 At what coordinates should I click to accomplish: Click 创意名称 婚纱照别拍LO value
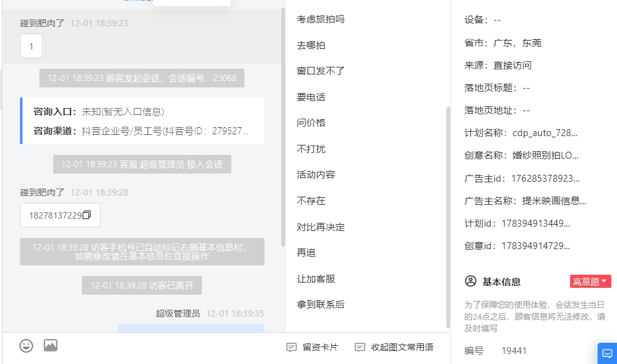545,155
